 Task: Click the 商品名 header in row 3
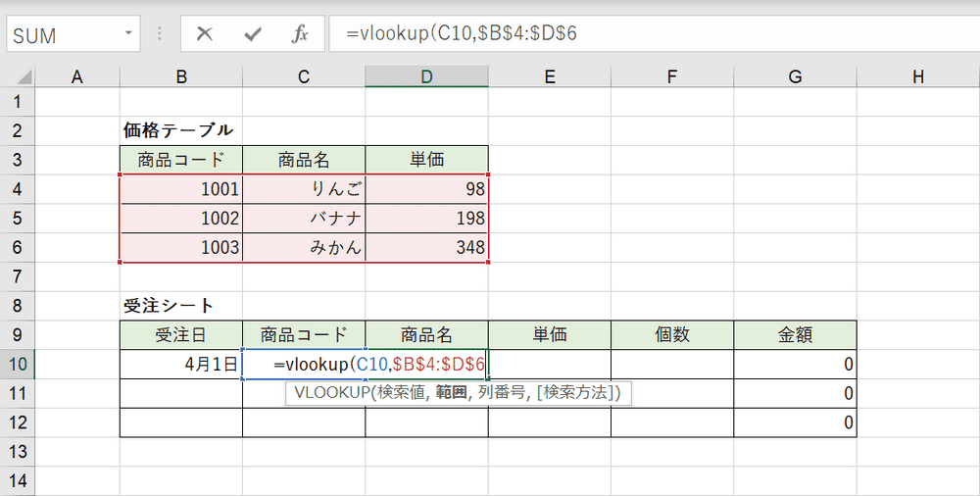coord(304,160)
